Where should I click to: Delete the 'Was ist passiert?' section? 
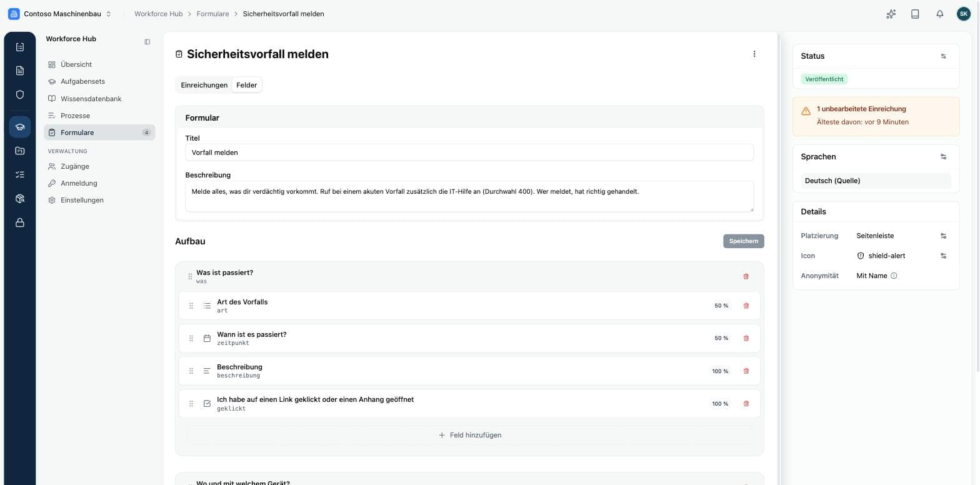pyautogui.click(x=746, y=276)
